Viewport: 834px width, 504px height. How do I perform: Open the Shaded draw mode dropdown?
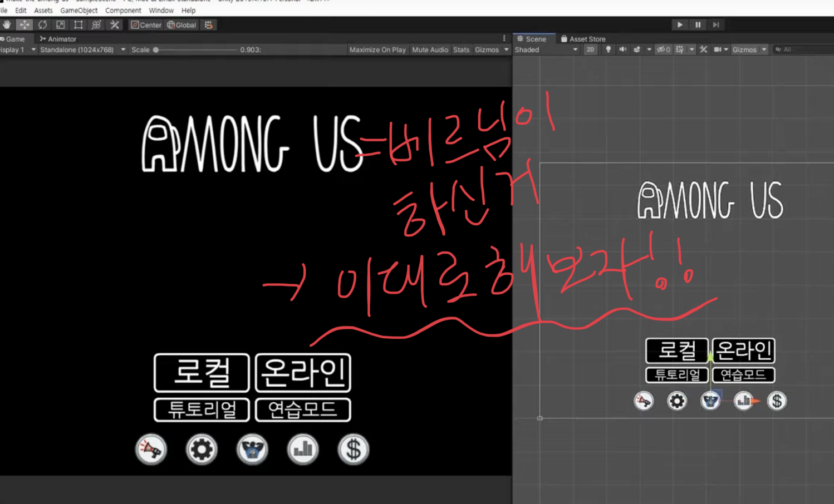(x=546, y=50)
